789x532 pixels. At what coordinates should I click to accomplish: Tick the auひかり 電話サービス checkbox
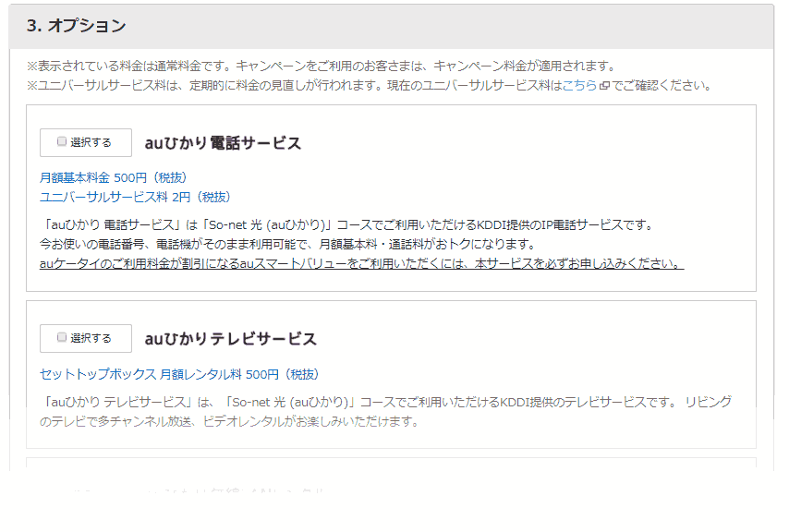pyautogui.click(x=62, y=142)
